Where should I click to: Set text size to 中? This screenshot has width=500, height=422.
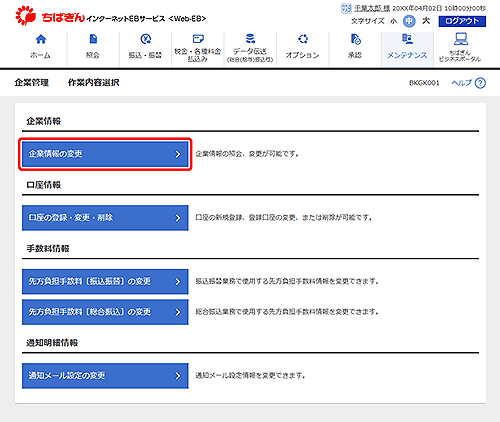point(409,21)
